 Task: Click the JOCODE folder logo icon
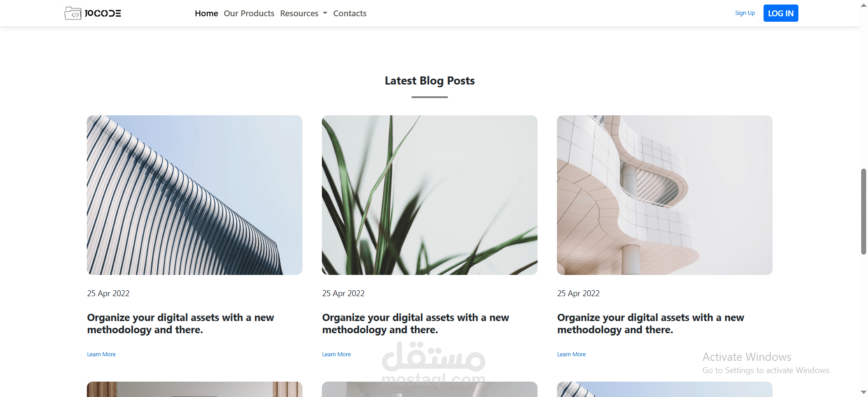coord(73,13)
